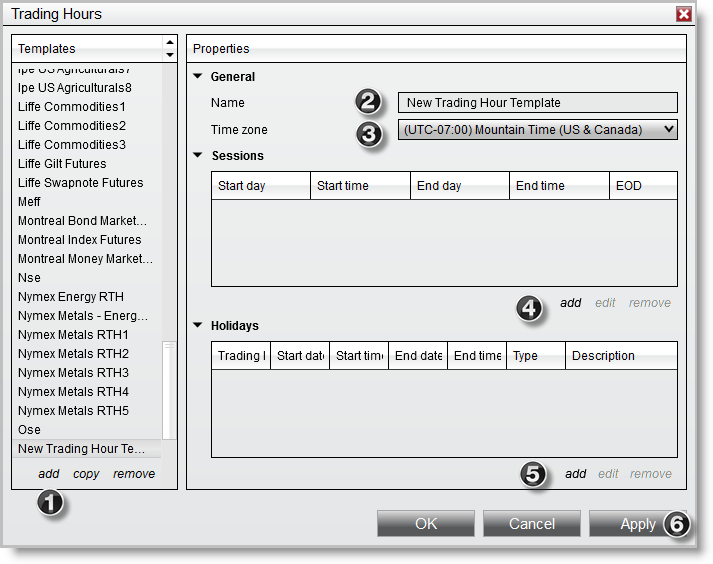Click the Start day column header
713x564 pixels.
(260, 186)
